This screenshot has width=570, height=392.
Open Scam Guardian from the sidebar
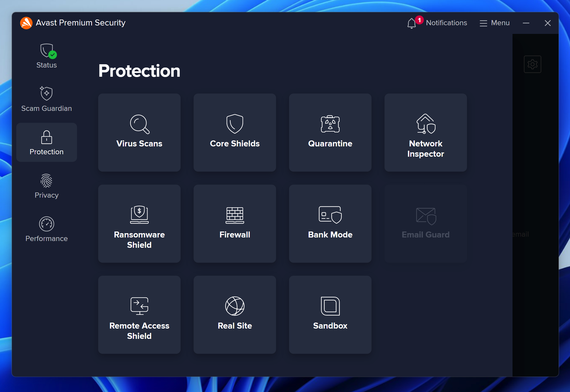(47, 99)
